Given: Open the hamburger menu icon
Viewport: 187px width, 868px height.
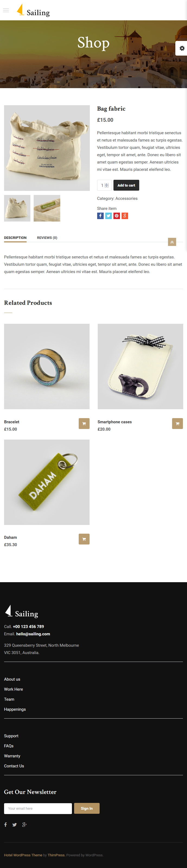Looking at the screenshot, I should (x=6, y=11).
